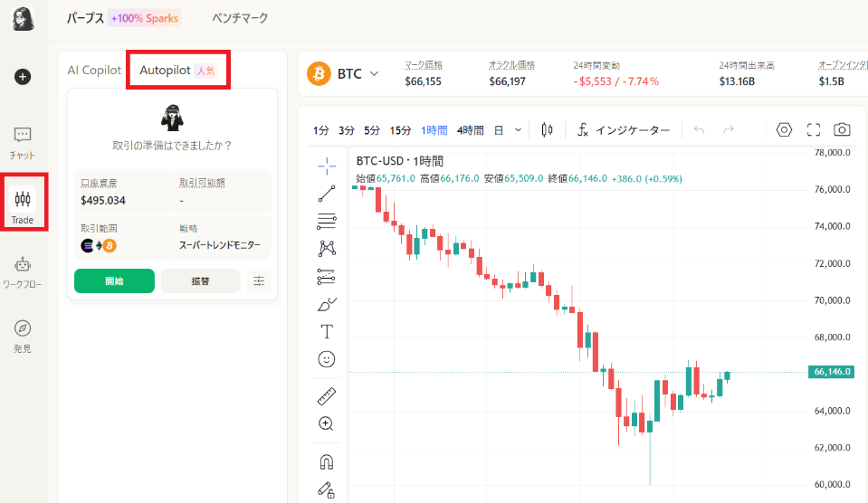Toggle magnet snap mode
The image size is (868, 503).
pos(327,461)
